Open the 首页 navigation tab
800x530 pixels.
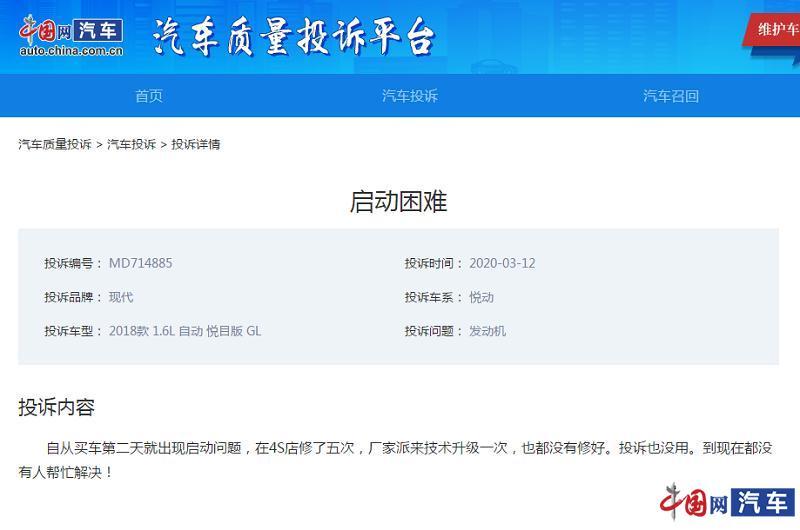click(x=149, y=96)
